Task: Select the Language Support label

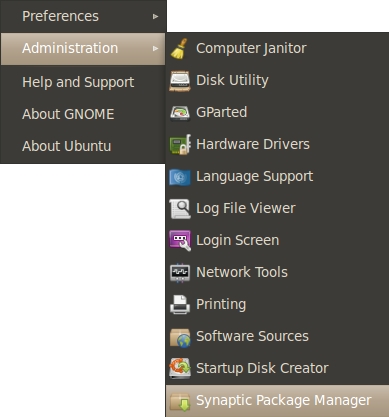Action: coord(254,177)
